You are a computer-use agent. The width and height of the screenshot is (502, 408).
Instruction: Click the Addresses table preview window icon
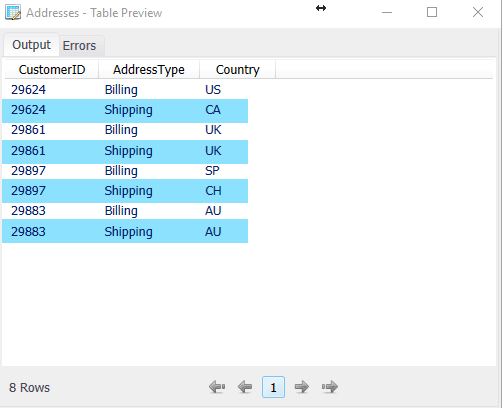(x=13, y=13)
